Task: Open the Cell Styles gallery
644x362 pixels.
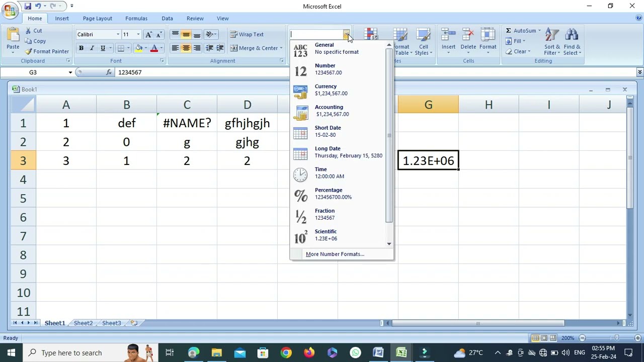Action: click(x=424, y=41)
